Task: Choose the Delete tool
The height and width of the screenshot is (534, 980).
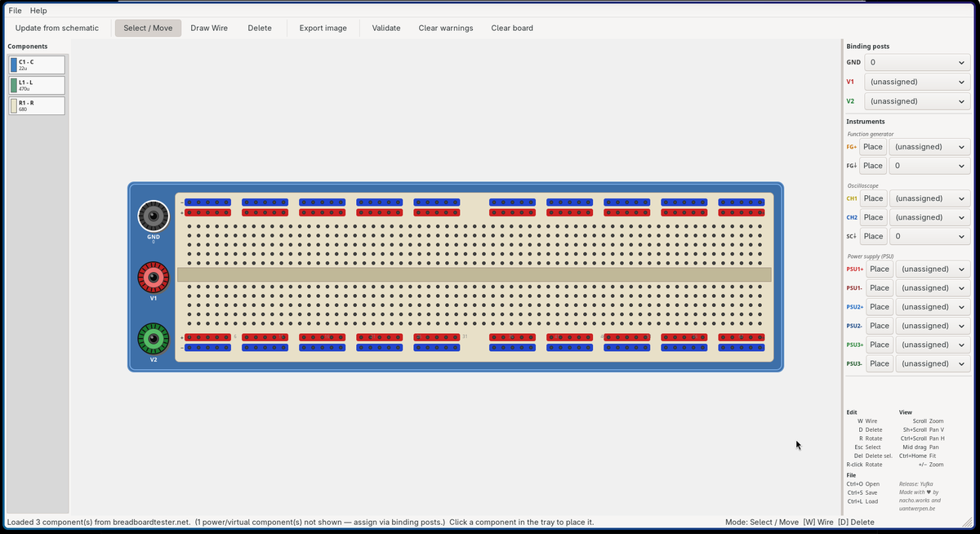Action: (x=260, y=28)
